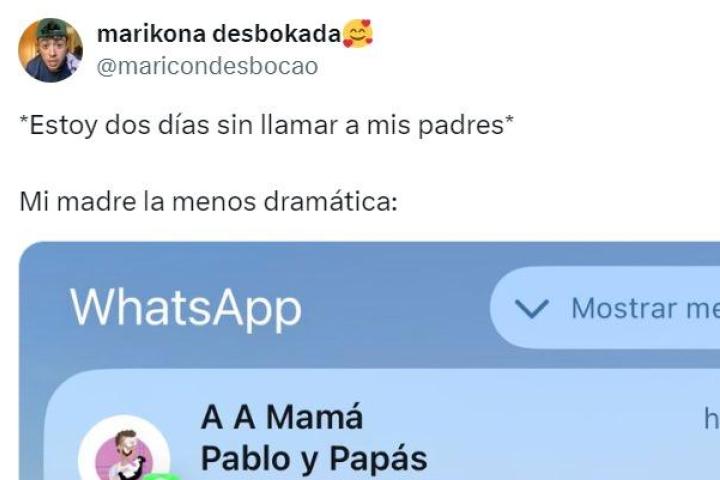
Task: Expand the Mostrar menos chevron
Action: click(532, 308)
